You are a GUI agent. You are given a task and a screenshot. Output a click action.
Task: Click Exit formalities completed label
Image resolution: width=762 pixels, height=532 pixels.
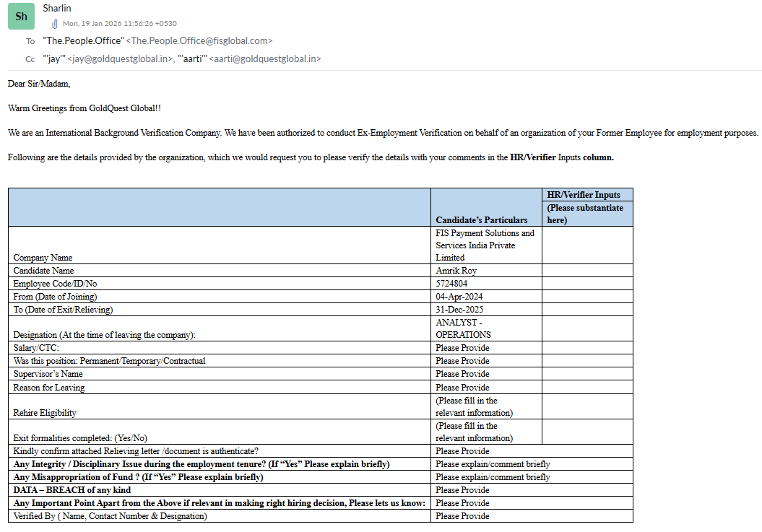80,438
